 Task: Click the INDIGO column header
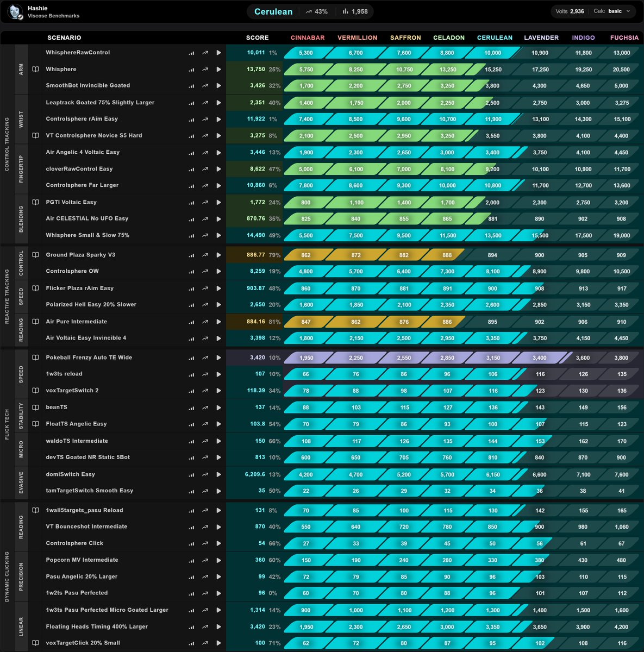pos(583,37)
